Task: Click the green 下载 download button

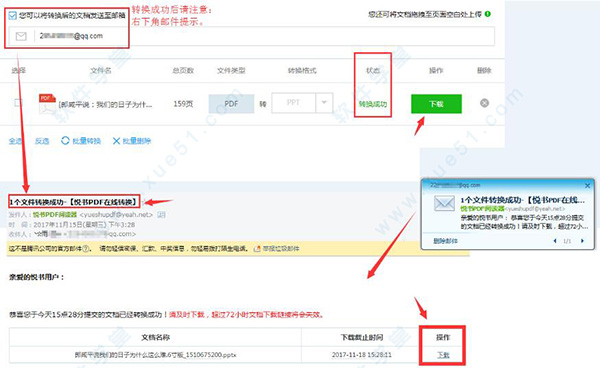Action: click(x=436, y=104)
